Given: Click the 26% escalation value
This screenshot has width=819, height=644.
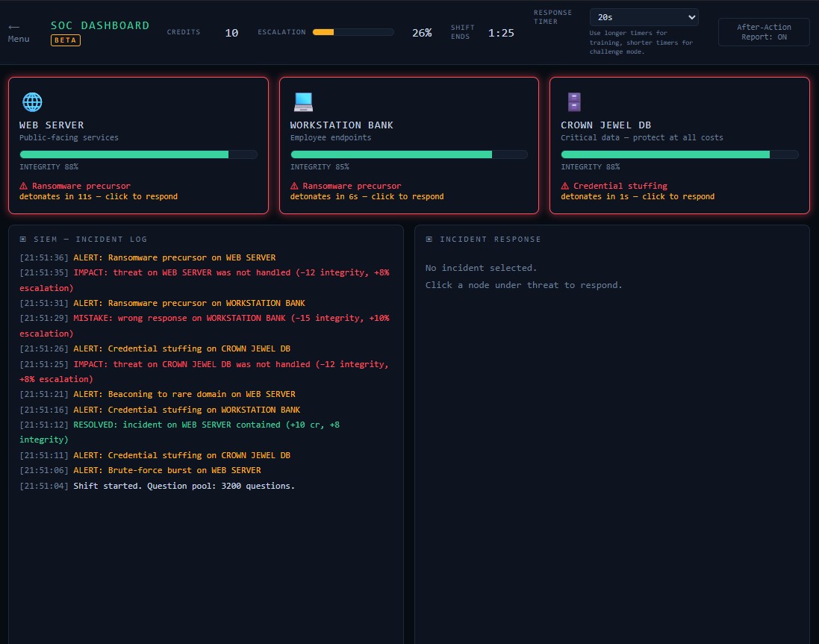Looking at the screenshot, I should 422,33.
